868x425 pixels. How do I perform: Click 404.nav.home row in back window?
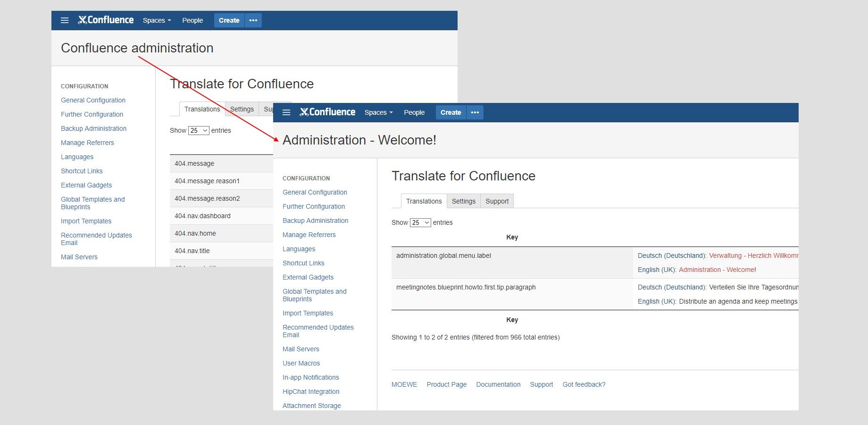221,233
